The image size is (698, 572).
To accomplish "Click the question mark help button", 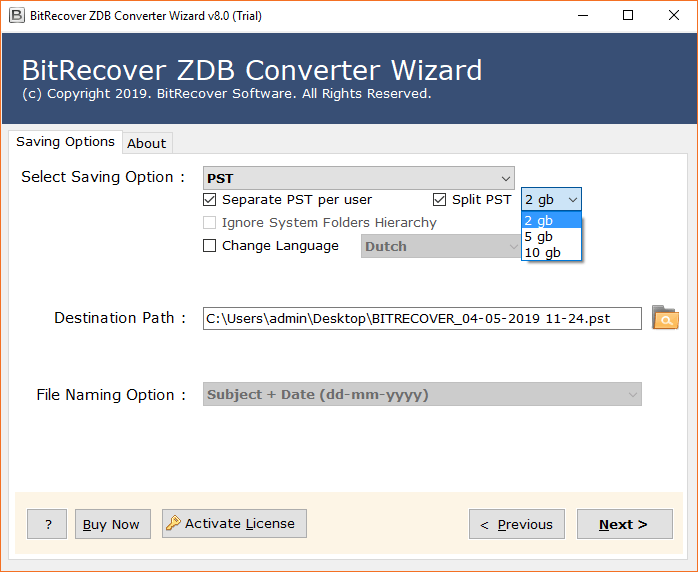I will point(47,524).
